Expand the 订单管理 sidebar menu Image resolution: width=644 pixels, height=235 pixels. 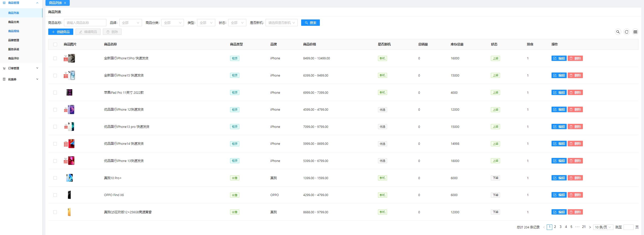coord(37,68)
